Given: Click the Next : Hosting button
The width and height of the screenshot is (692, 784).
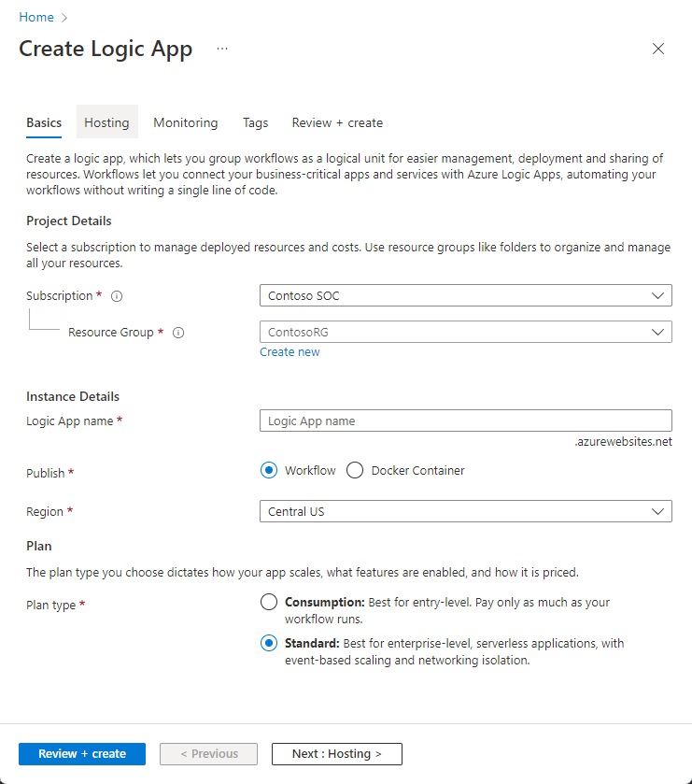Looking at the screenshot, I should [x=337, y=753].
